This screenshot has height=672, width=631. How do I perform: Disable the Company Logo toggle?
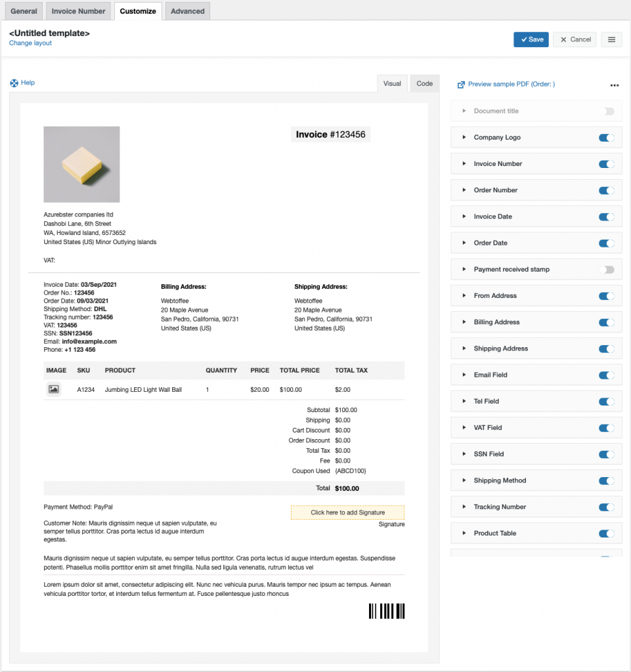click(x=607, y=138)
